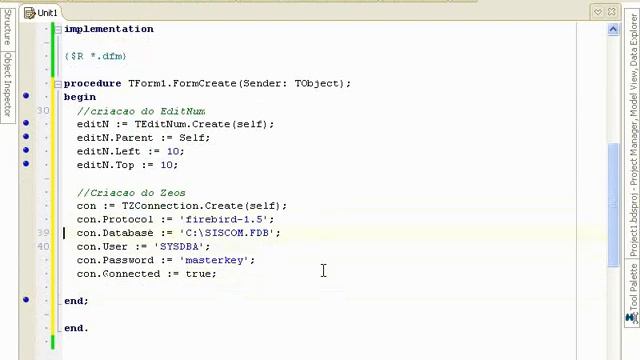Toggle breakpoint dot on editN.Left line

point(26,150)
